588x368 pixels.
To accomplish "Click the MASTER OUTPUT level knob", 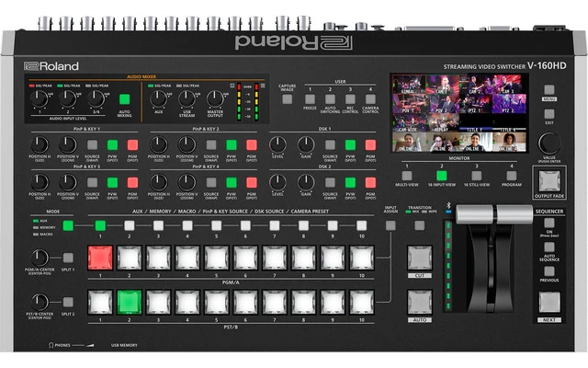I will (215, 98).
